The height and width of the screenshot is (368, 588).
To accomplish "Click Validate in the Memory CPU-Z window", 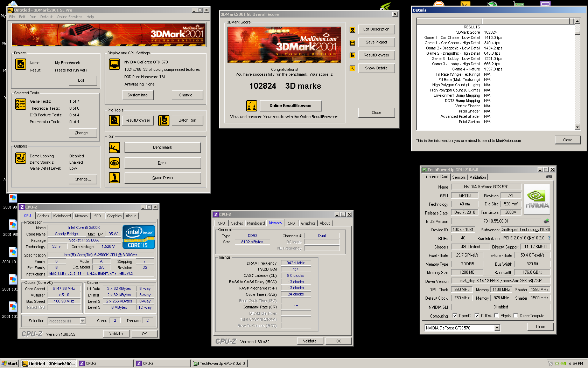I will click(310, 341).
